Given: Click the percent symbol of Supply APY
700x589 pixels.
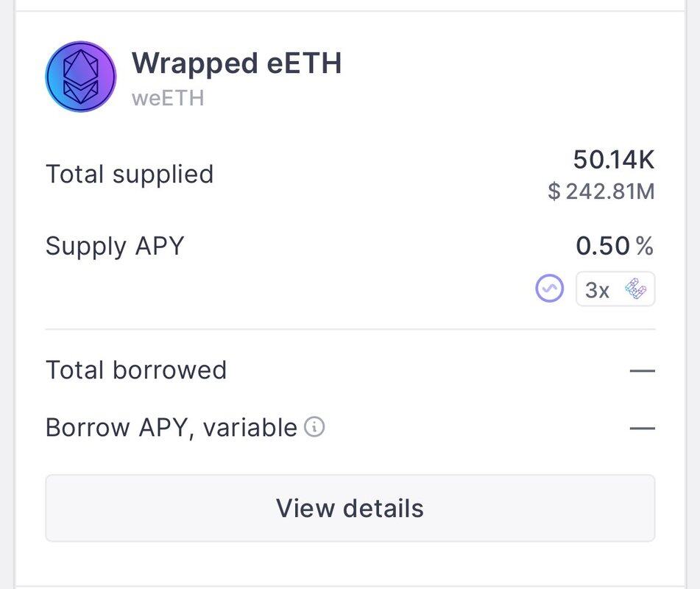Looking at the screenshot, I should click(645, 246).
